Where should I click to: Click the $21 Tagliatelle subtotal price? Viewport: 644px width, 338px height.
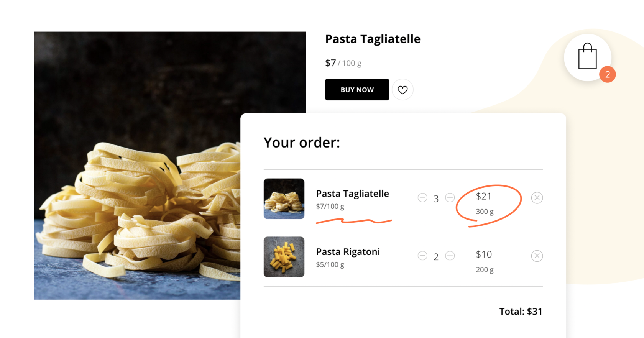pyautogui.click(x=483, y=196)
